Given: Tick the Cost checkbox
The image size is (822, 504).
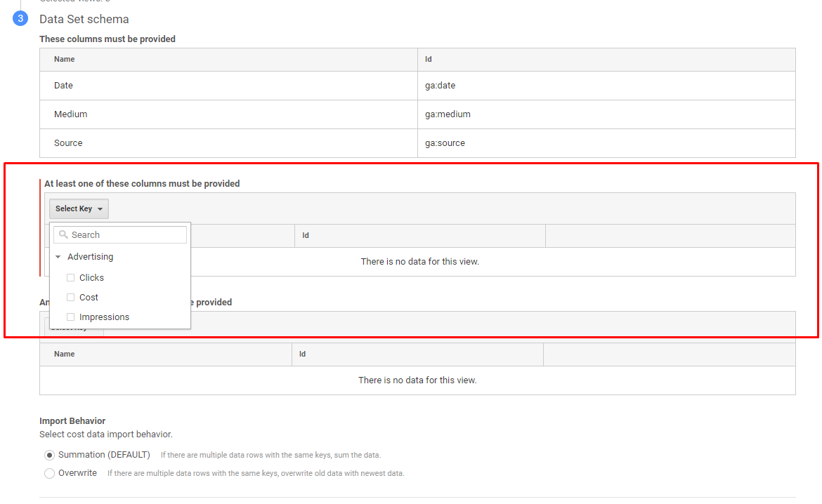Looking at the screenshot, I should tap(70, 298).
